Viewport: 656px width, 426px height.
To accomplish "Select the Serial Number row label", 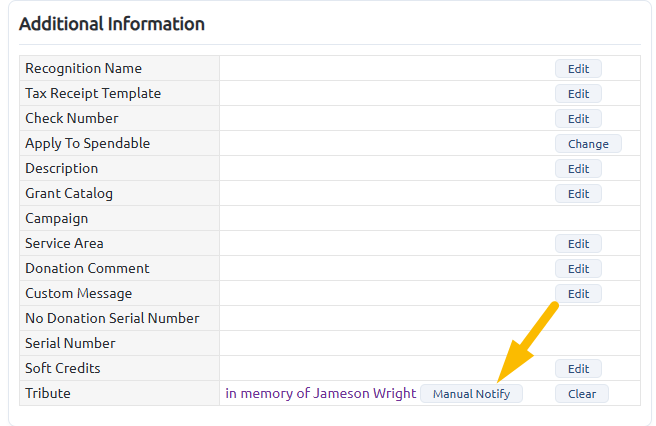I will (x=70, y=343).
